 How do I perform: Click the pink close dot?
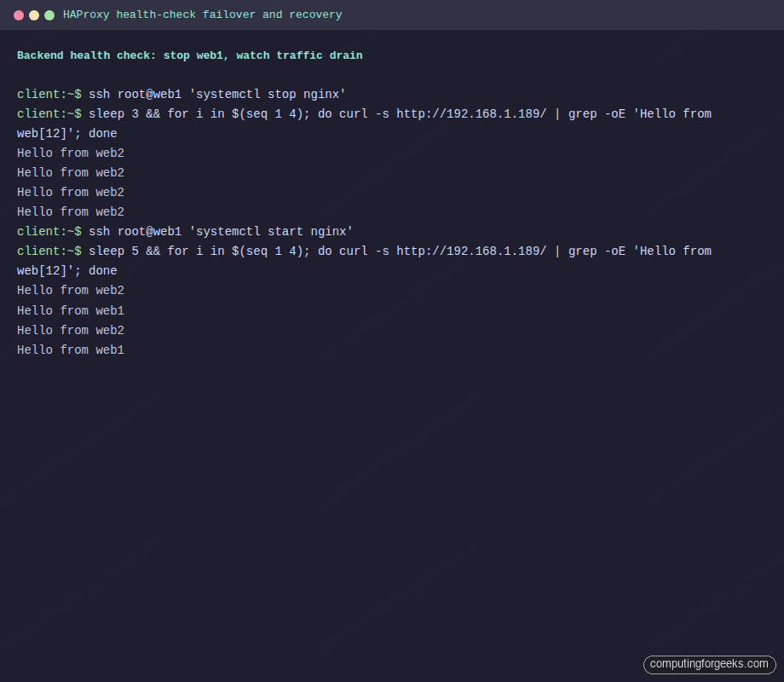coord(18,14)
